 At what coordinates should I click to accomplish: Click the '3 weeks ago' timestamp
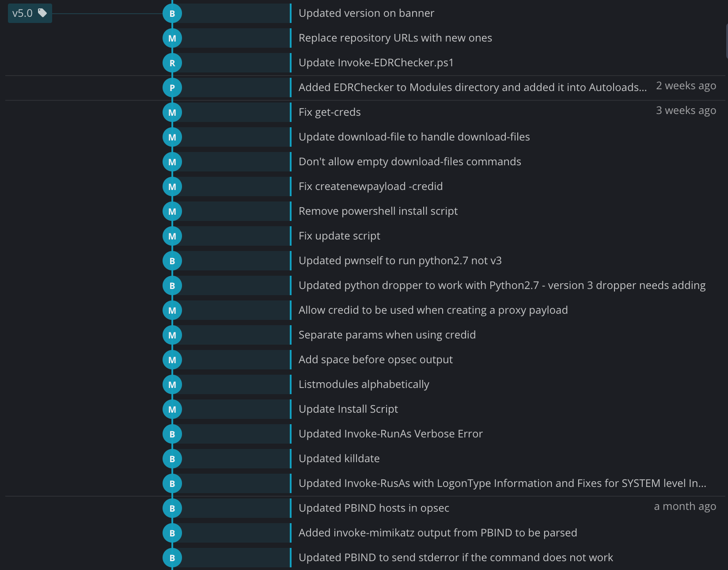coord(686,110)
